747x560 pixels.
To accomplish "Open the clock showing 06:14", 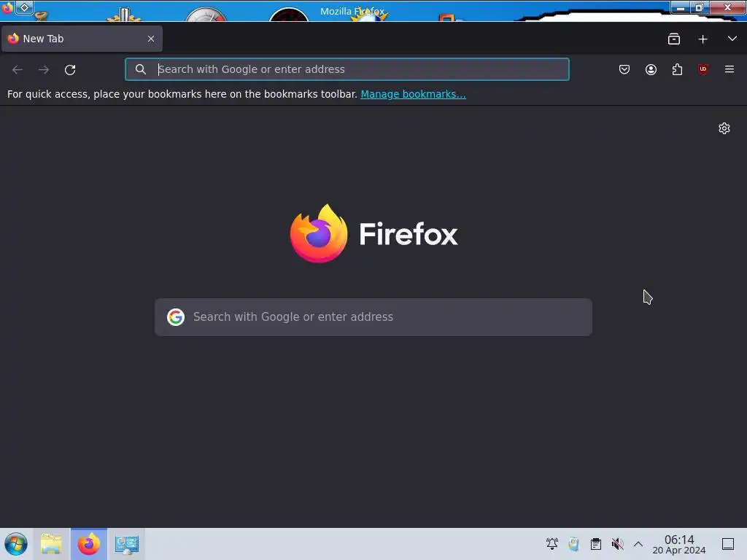I will [x=679, y=544].
